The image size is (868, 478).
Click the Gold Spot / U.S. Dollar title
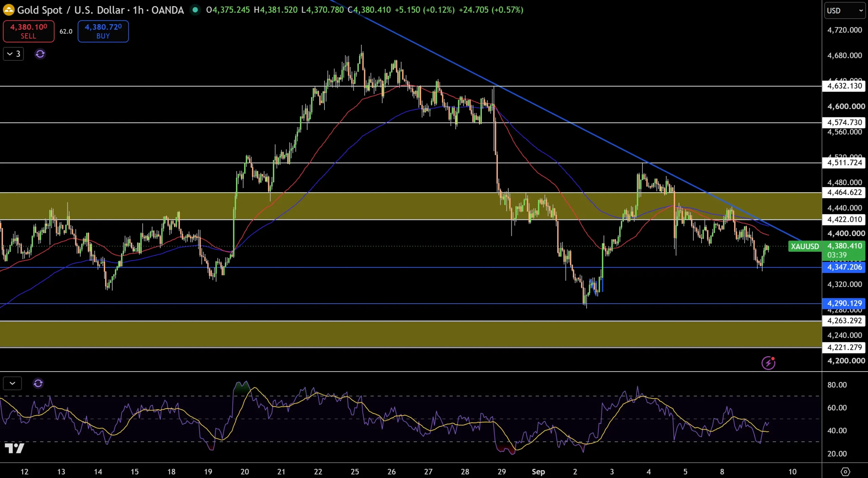click(71, 10)
